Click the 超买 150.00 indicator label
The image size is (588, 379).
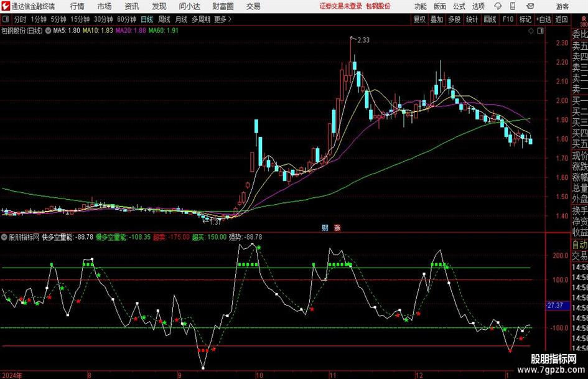click(209, 237)
